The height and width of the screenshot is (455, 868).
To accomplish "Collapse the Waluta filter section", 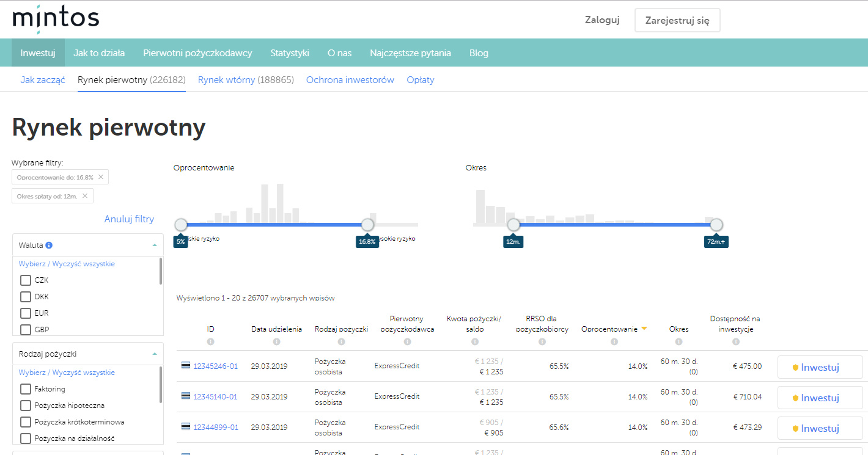I will pyautogui.click(x=154, y=245).
